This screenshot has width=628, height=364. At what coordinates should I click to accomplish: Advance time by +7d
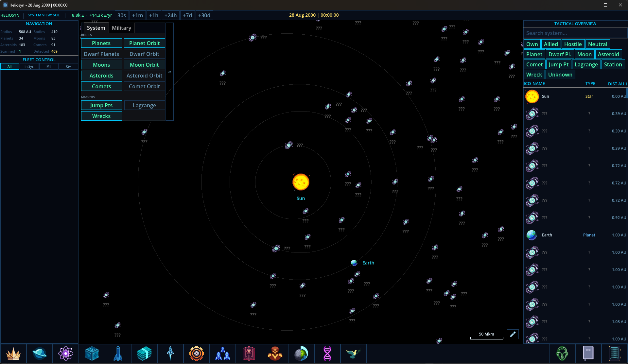coord(187,15)
